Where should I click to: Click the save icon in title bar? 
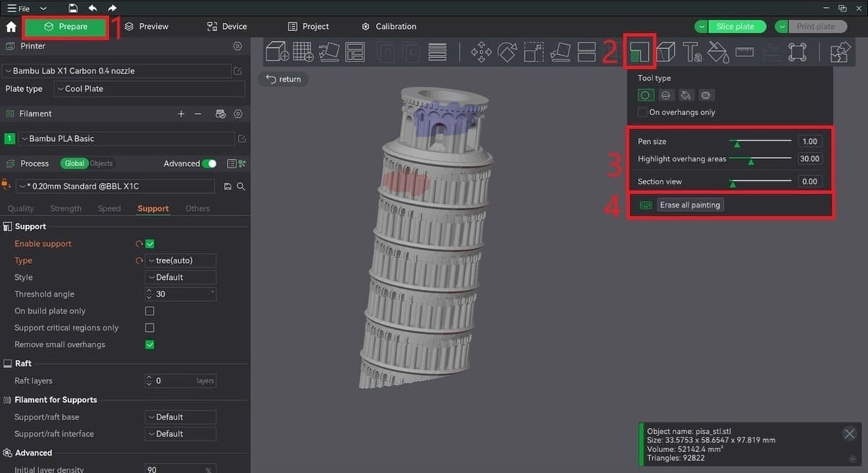(73, 8)
